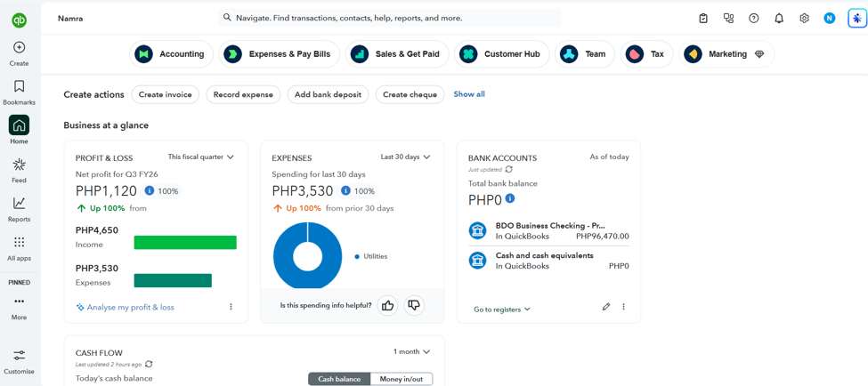Open Analyse my profit & loss link
Image resolution: width=868 pixels, height=386 pixels.
coord(126,307)
